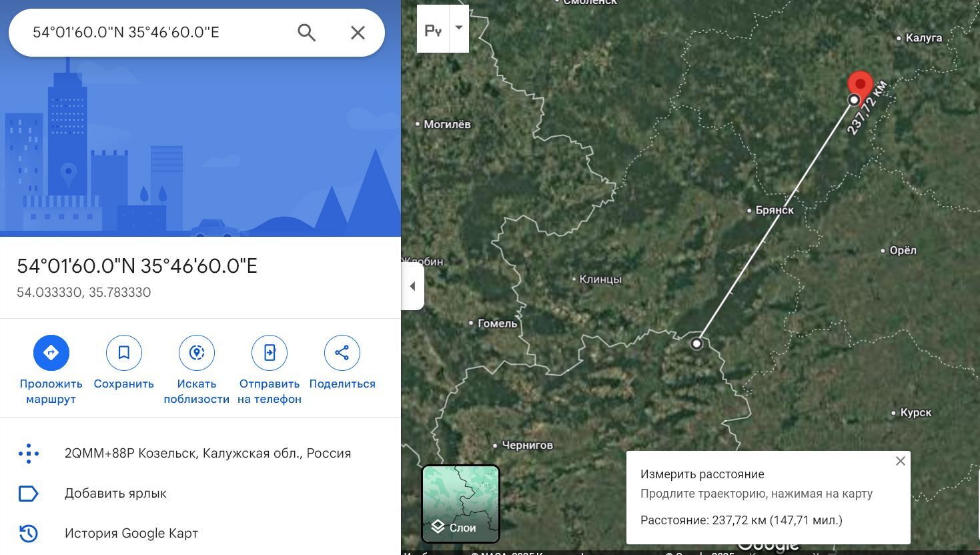The width and height of the screenshot is (980, 555).
Task: Click the directions icon Проложить маршрут
Action: point(51,352)
